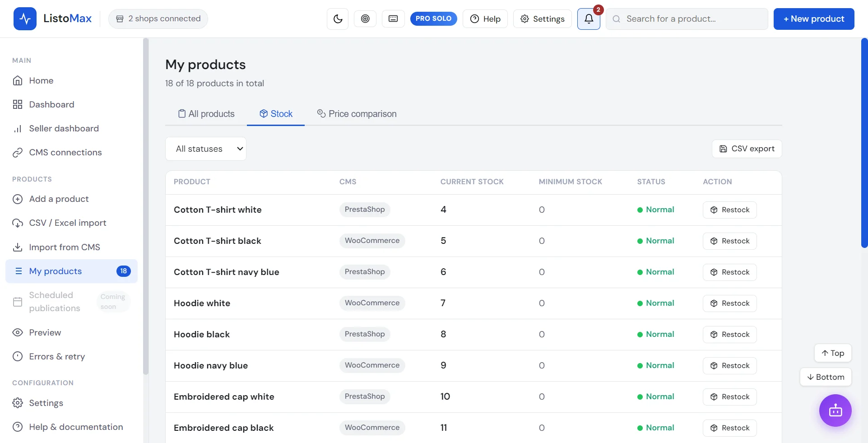Jump to Bottom of page

coord(826,377)
